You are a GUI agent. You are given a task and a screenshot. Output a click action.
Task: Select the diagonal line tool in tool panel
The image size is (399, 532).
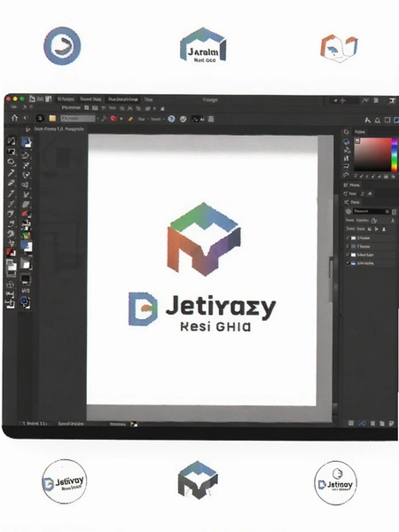point(12,141)
